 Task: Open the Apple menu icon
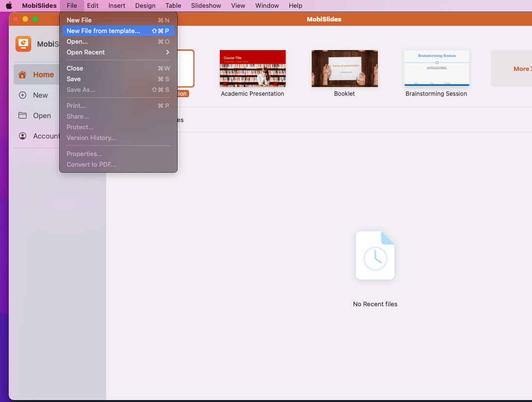click(x=9, y=6)
